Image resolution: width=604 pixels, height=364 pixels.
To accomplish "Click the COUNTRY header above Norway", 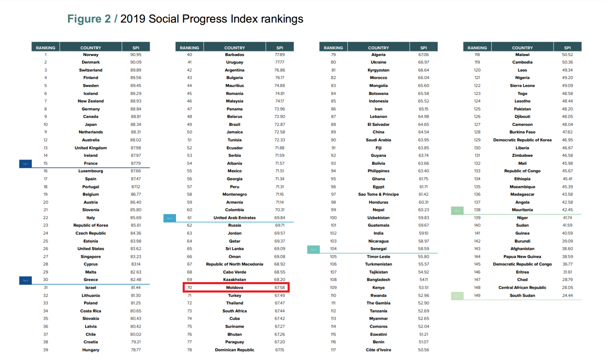I will click(91, 48).
